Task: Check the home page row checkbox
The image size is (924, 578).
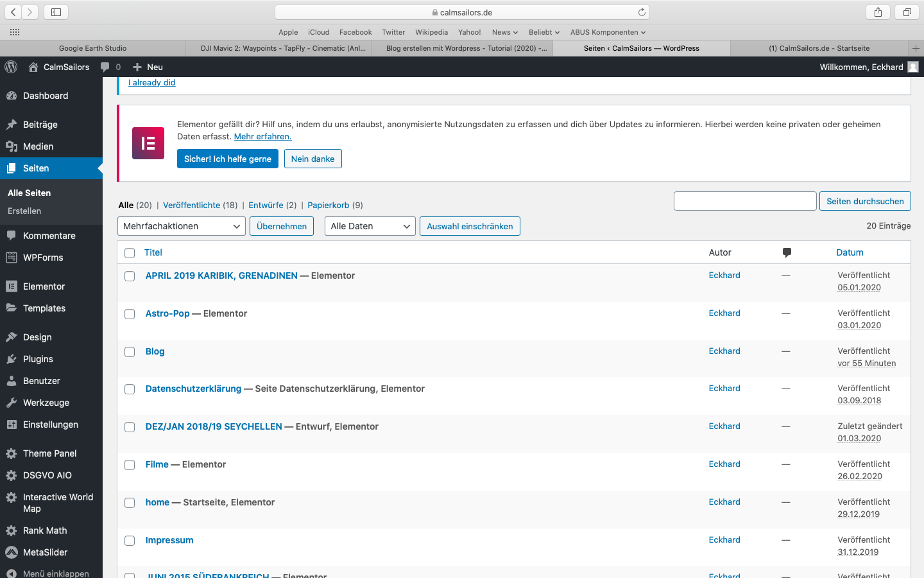Action: pyautogui.click(x=130, y=503)
